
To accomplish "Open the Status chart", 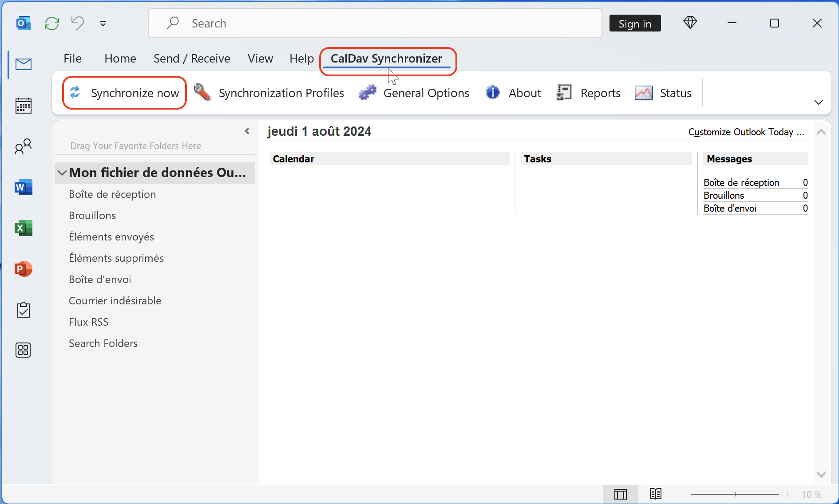I will pos(664,93).
